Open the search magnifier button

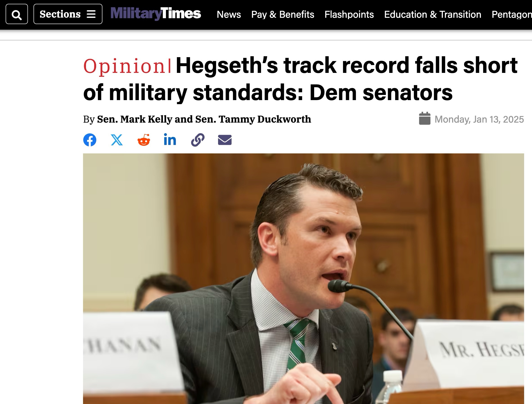(17, 14)
